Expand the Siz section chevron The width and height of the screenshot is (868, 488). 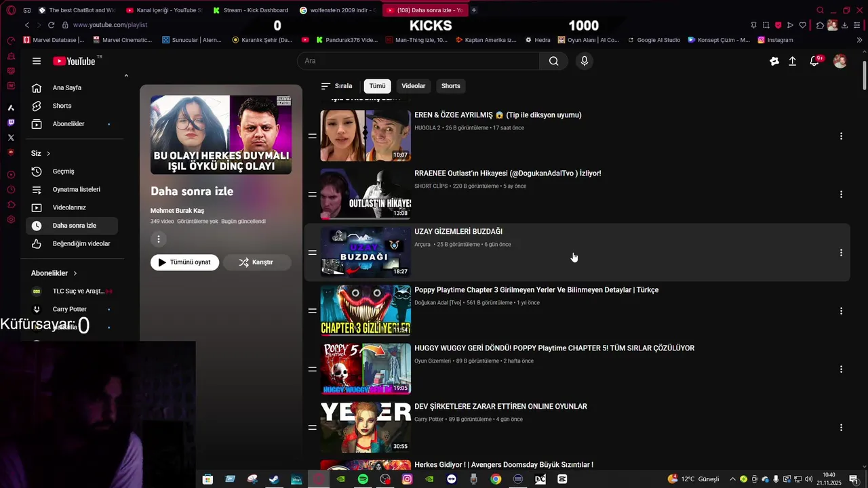point(48,154)
